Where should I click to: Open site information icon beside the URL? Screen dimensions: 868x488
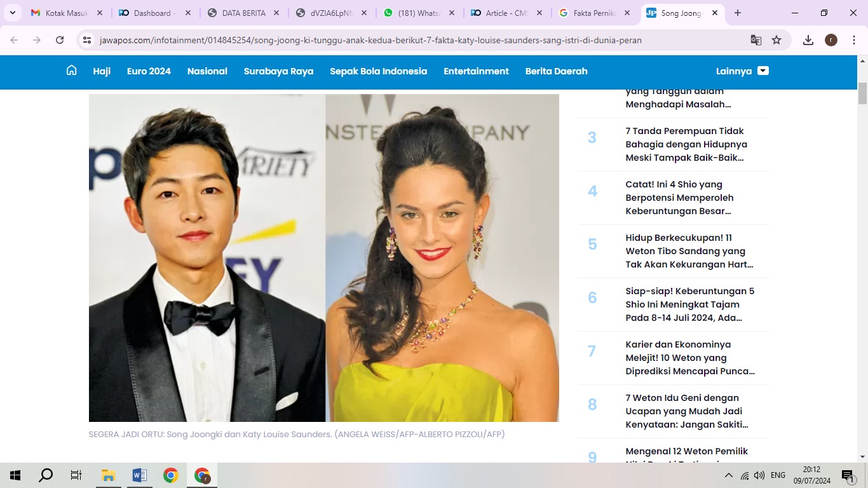coord(86,39)
